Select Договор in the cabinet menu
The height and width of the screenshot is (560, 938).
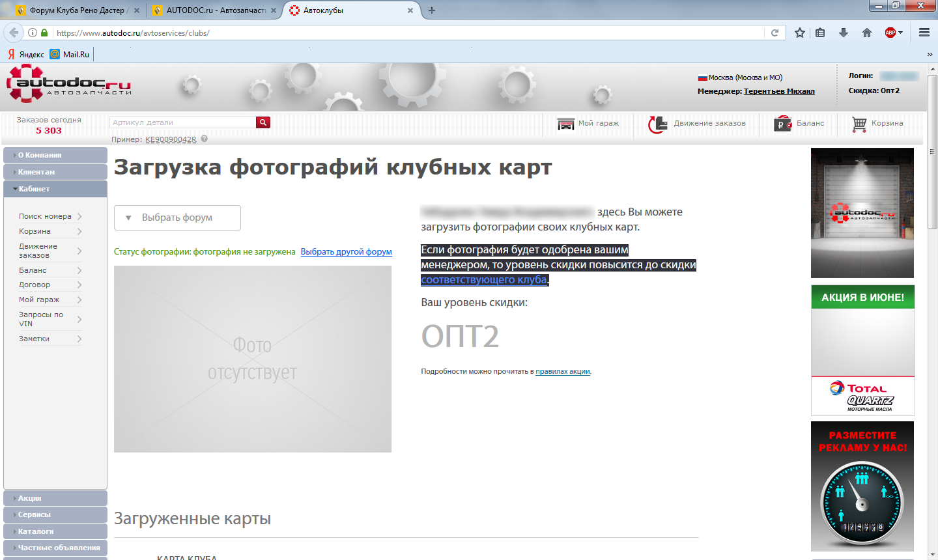click(x=35, y=285)
